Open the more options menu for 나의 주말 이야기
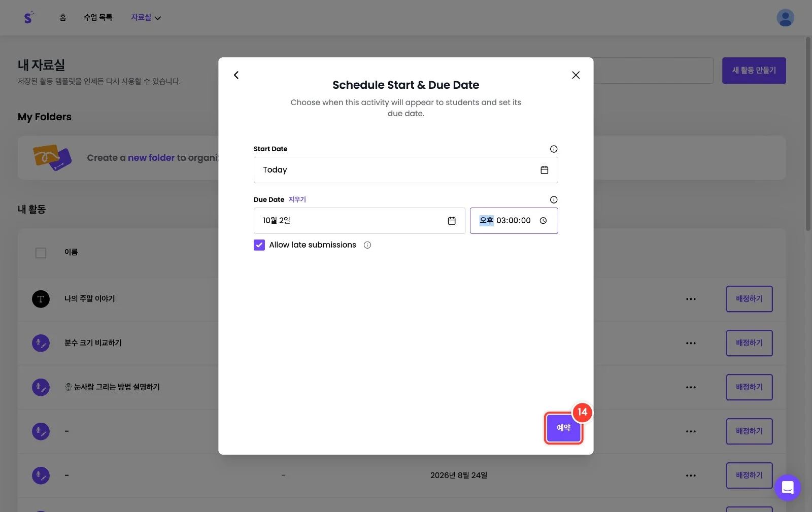 691,299
